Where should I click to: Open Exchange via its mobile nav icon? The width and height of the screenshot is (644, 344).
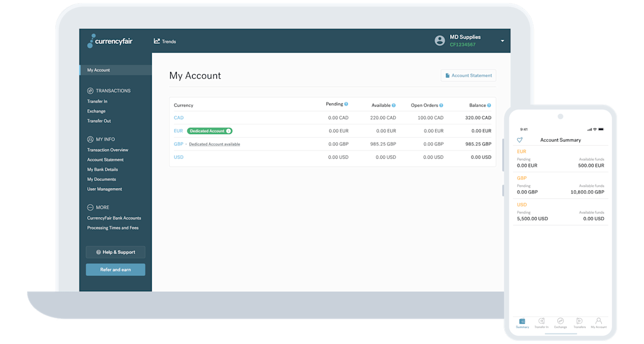pos(560,321)
